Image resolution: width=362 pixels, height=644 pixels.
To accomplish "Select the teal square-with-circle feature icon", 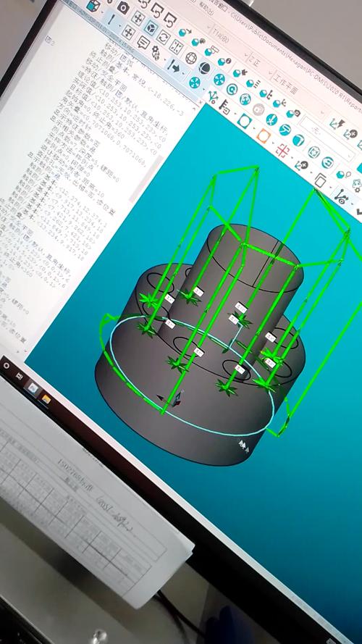I will [x=245, y=121].
